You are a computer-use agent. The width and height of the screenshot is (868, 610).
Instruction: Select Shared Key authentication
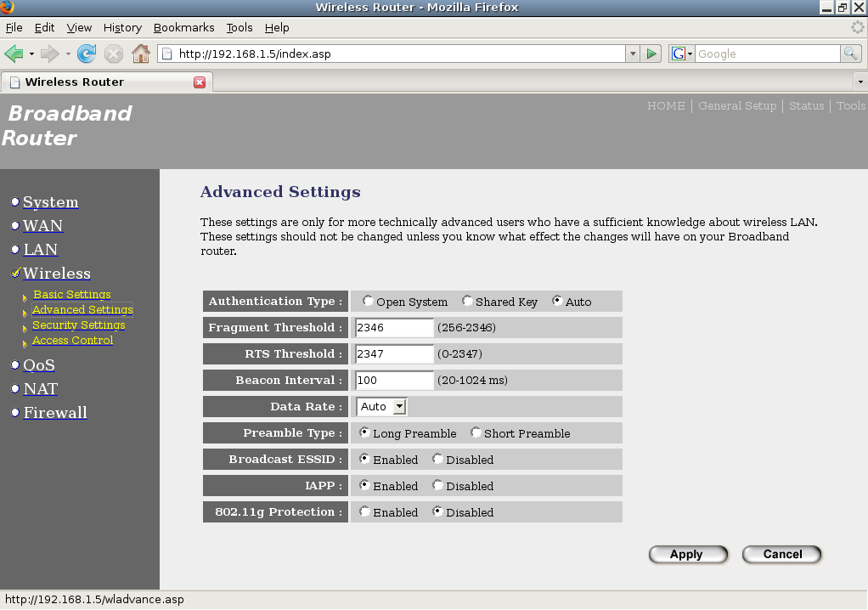coord(467,301)
